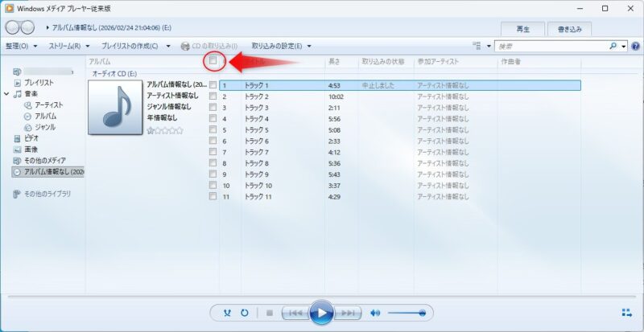Tick the checkbox for トラック 2
The width and height of the screenshot is (644, 332).
[213, 96]
